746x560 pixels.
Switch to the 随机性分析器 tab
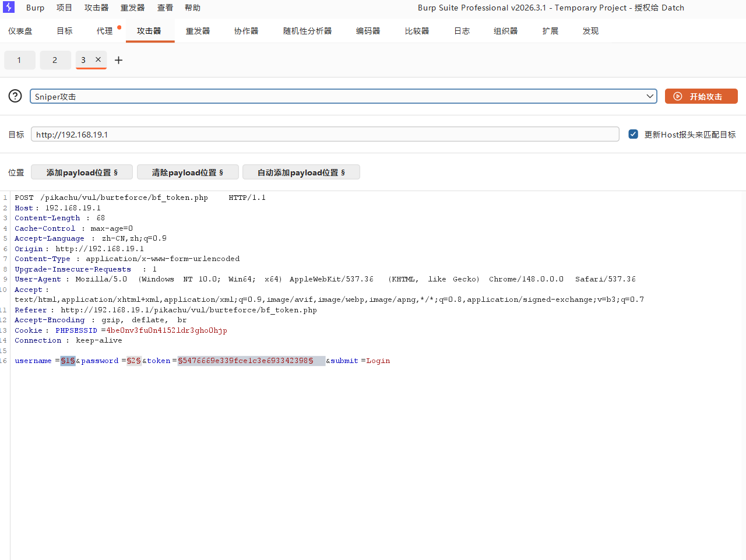(x=308, y=31)
